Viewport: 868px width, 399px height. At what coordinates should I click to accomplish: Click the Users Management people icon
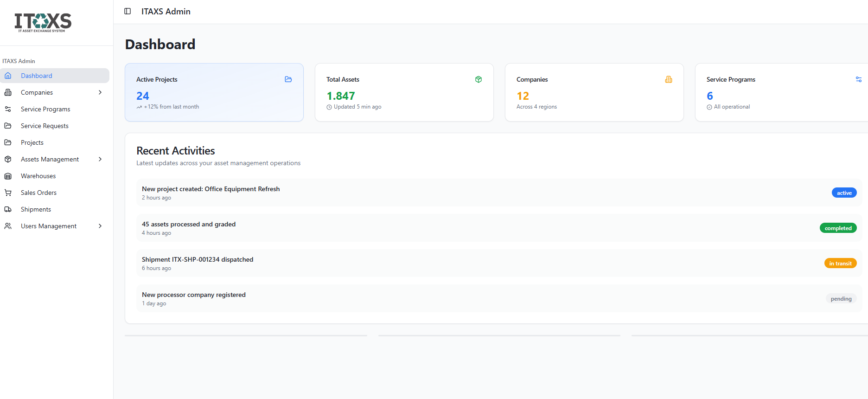(x=8, y=226)
